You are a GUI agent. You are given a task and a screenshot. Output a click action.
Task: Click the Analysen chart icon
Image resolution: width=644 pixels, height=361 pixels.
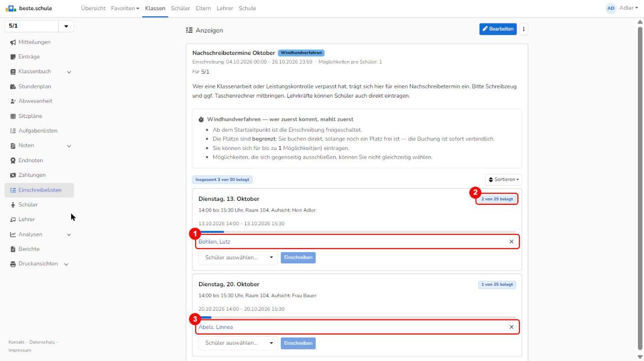(x=12, y=234)
